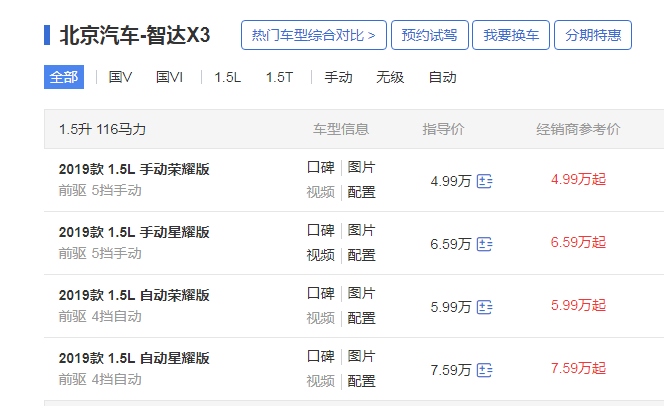This screenshot has width=664, height=406.
Task: Click guide price text 4.99万
Action: (x=451, y=181)
